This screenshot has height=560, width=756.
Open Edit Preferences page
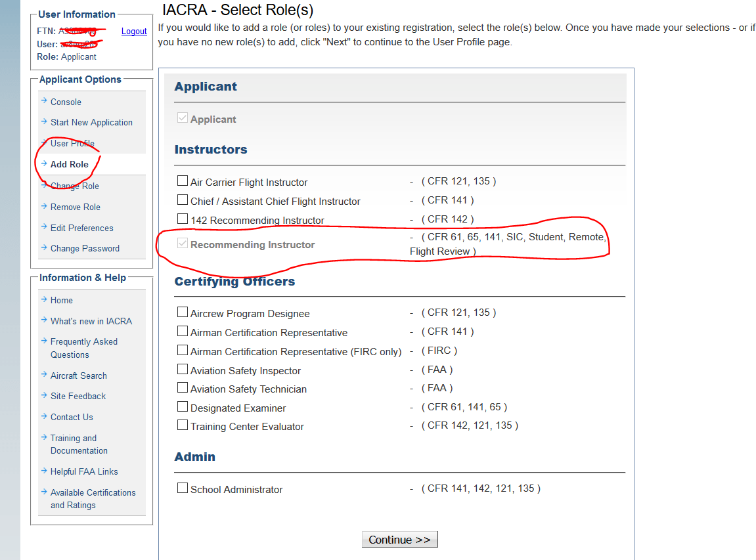click(81, 228)
